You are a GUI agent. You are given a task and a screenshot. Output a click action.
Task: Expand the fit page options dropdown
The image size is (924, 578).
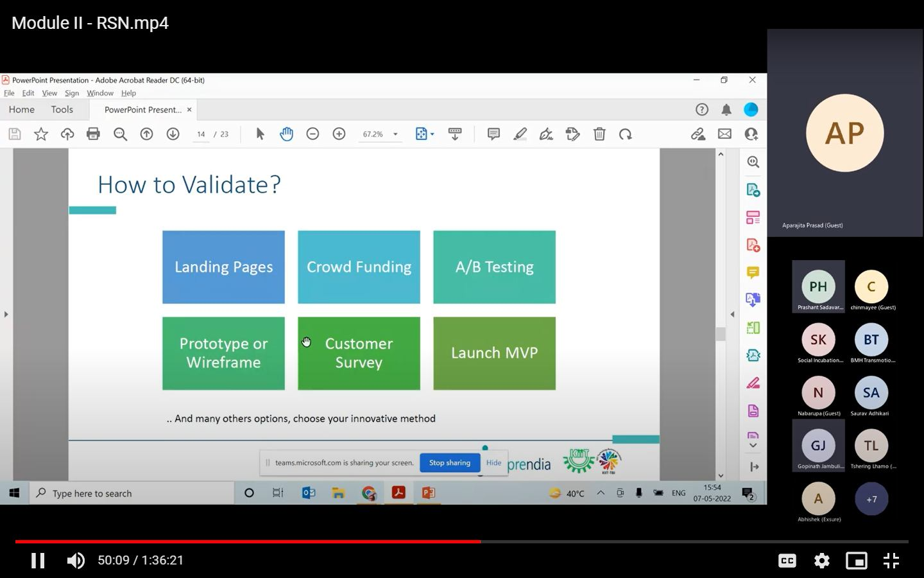point(425,134)
